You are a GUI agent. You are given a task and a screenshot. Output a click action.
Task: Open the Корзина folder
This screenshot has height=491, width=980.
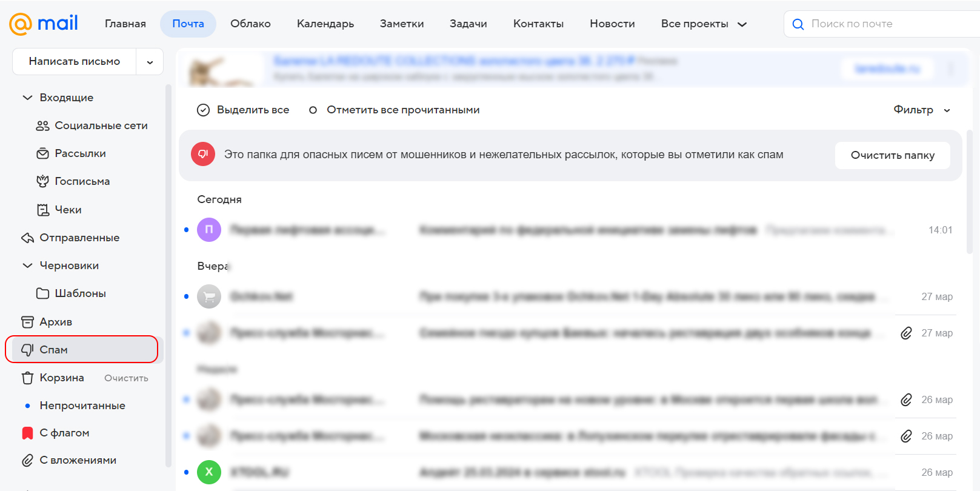coord(62,378)
